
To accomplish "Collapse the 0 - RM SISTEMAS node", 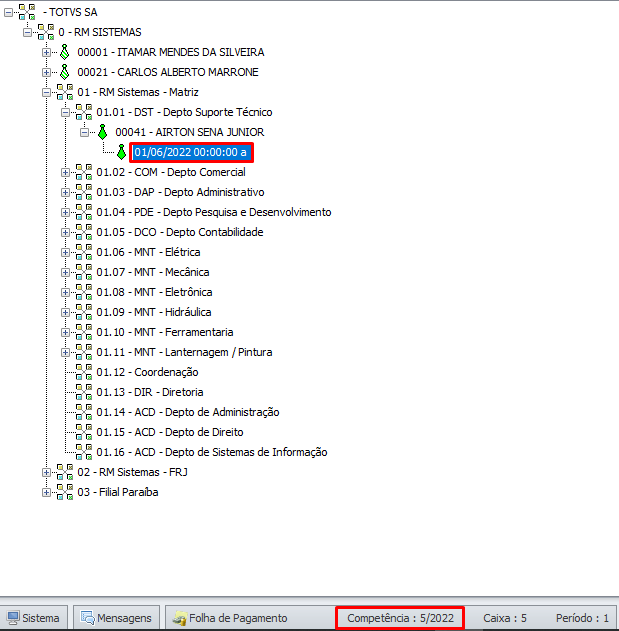I will click(x=27, y=33).
